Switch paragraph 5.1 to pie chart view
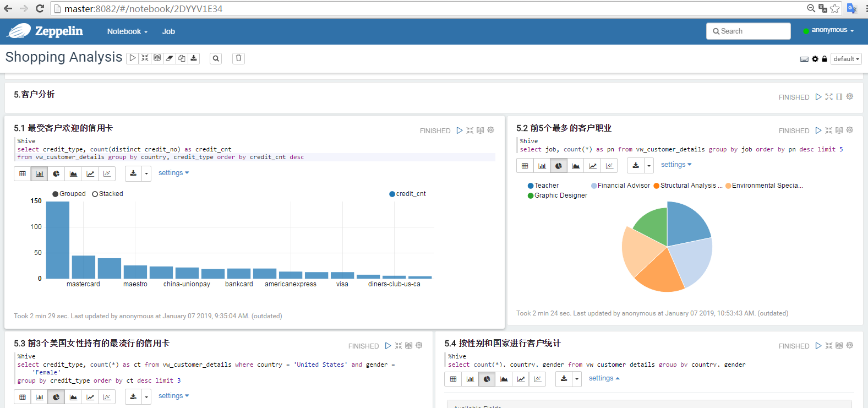 56,173
